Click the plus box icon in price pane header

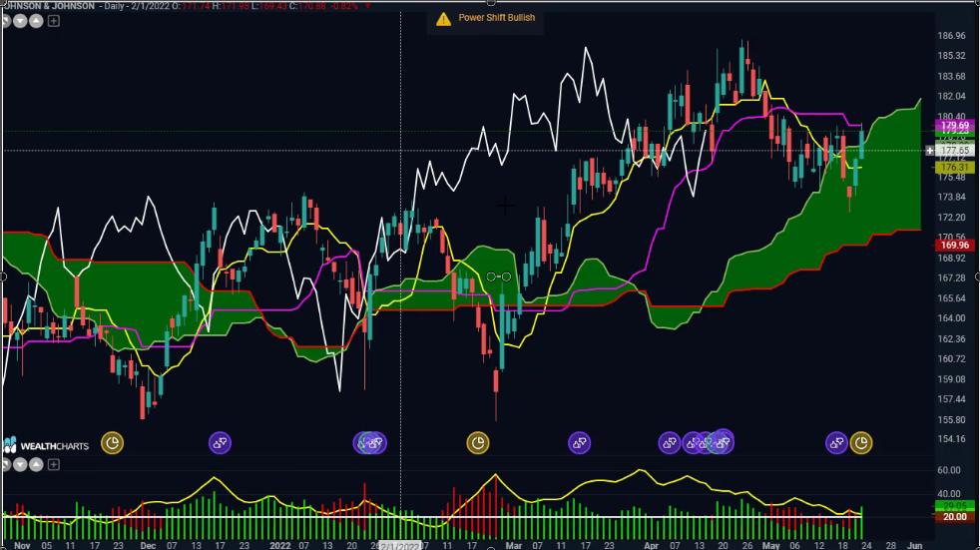click(x=54, y=21)
